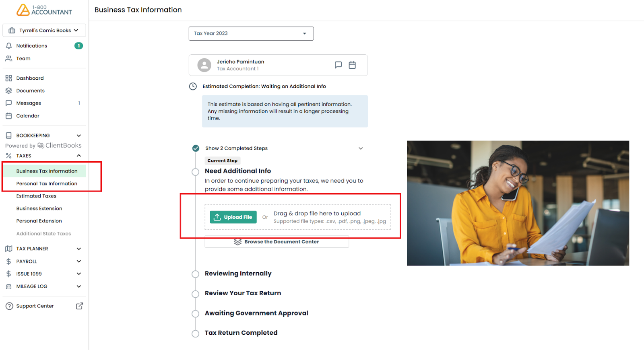Open the Tax Year 2023 dropdown
This screenshot has height=350, width=644.
(251, 33)
